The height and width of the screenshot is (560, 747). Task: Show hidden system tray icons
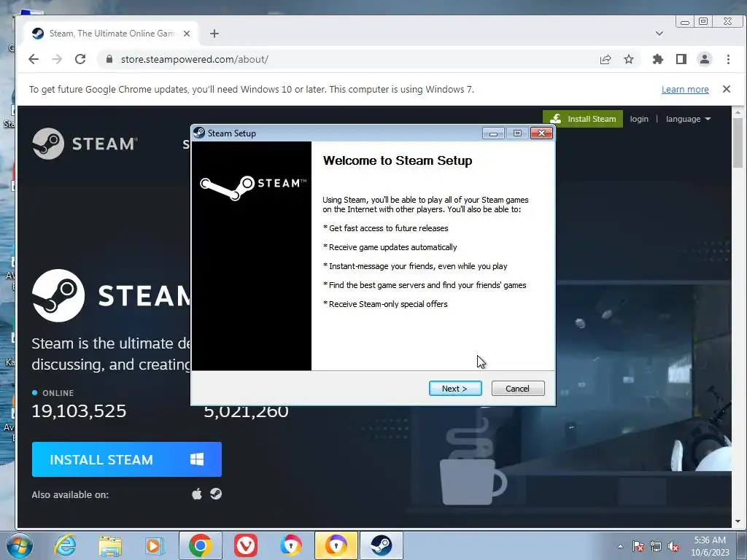[x=620, y=546]
